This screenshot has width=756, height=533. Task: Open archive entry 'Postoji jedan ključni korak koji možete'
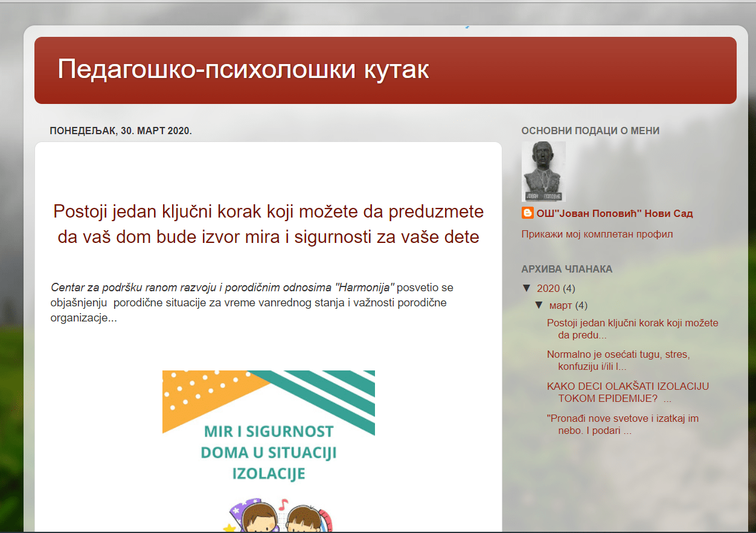point(632,329)
